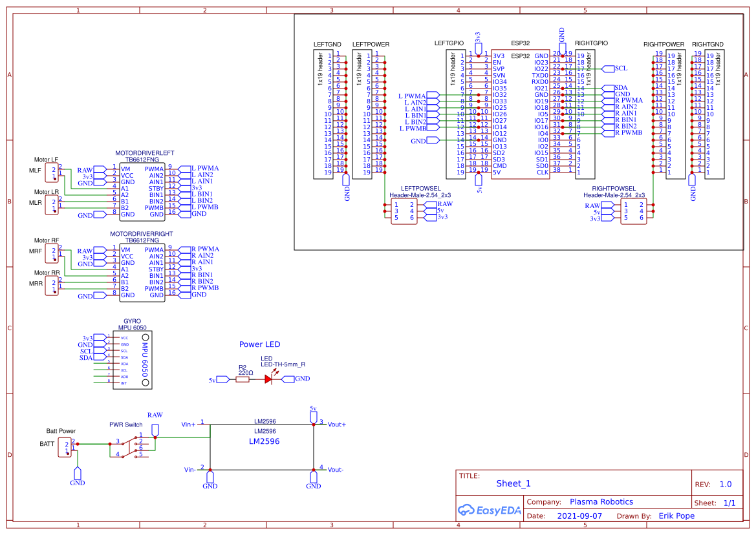Open the TITLE field showing Sheet_1
The image size is (756, 535).
point(513,483)
